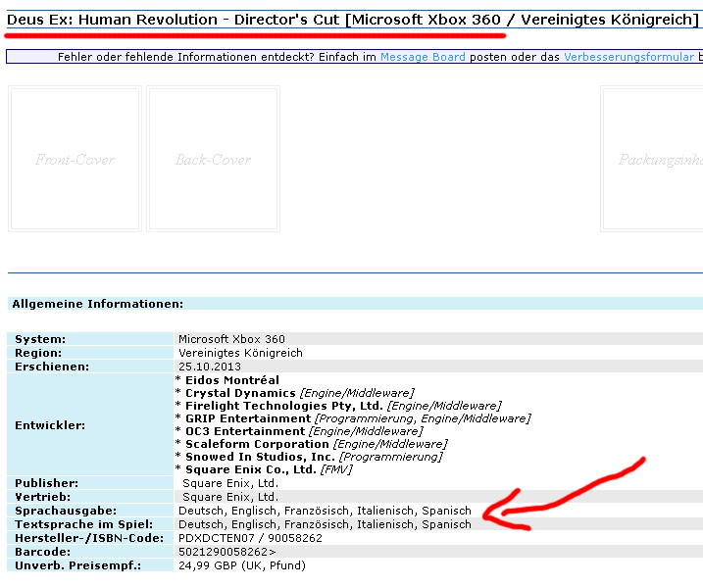Click the Front-Cover placeholder thumbnail
This screenshot has height=588, width=703.
pos(75,159)
